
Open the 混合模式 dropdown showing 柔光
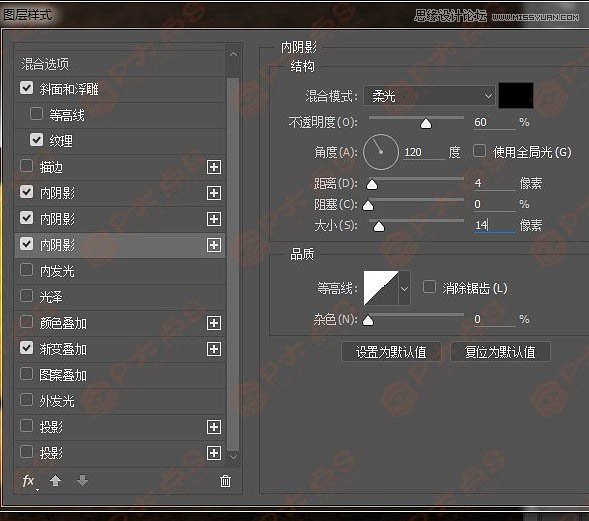429,96
